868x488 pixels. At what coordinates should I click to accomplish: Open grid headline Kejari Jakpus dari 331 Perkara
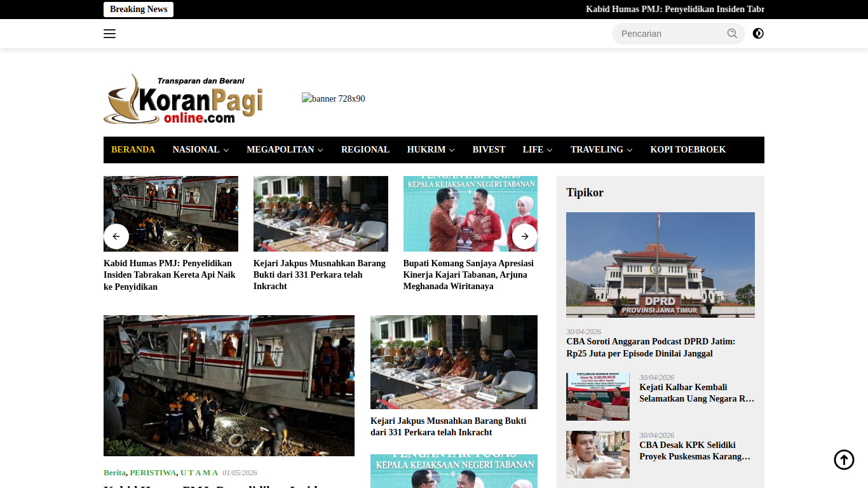pos(449,426)
